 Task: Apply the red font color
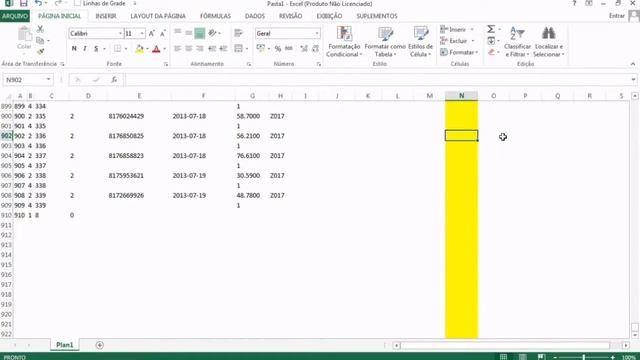point(156,49)
